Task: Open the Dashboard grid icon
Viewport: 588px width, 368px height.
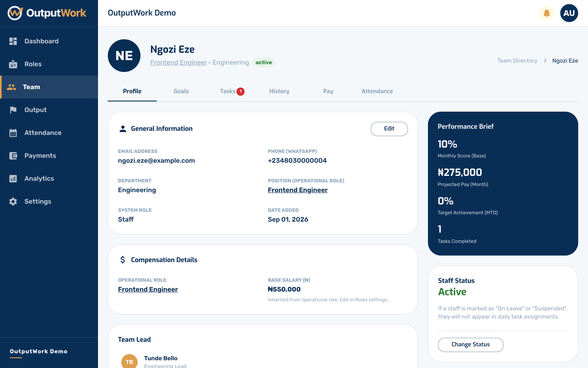Action: [x=13, y=41]
